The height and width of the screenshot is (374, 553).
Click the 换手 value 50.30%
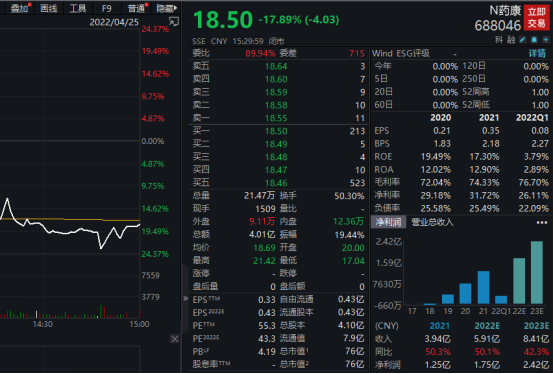point(349,196)
